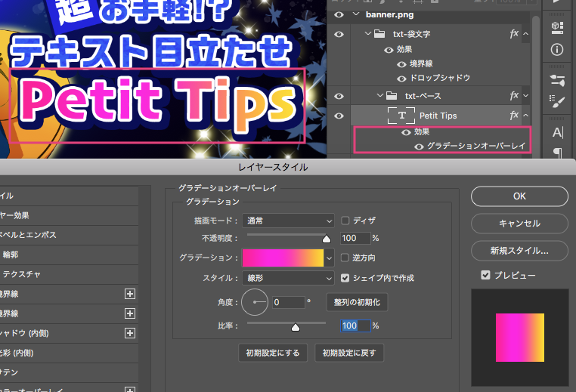Uncheck シェイプ内で作成 checkbox
576x392 pixels.
[345, 278]
